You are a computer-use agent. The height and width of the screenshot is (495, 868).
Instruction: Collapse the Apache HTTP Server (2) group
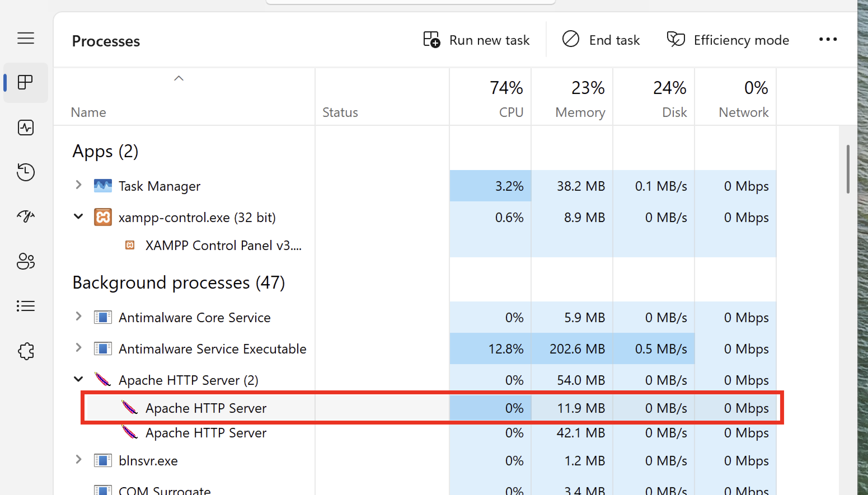point(79,379)
